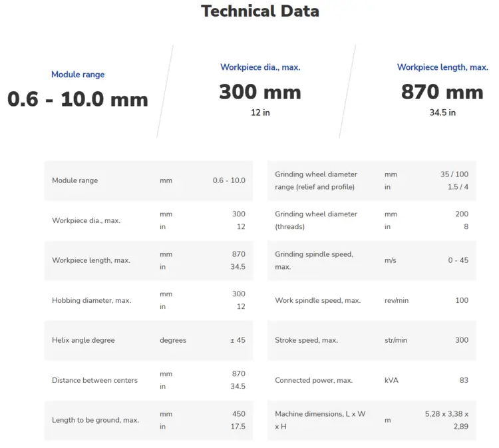Screen dimensions: 499x448
Task: Click Grinding wheel diameter (threads) row label
Action: [x=316, y=220]
